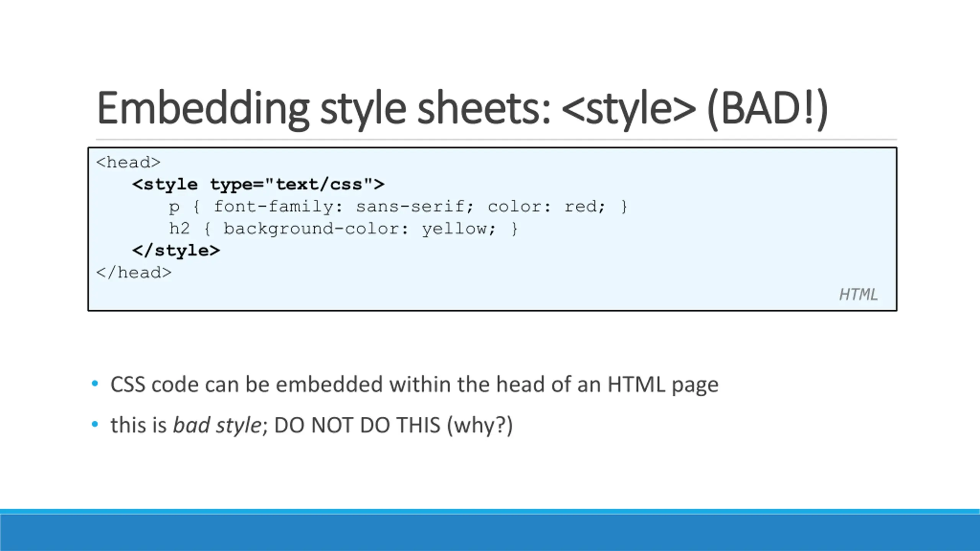Click the italic 'HTML' label in code box
Viewport: 980px width, 551px height.
click(858, 295)
